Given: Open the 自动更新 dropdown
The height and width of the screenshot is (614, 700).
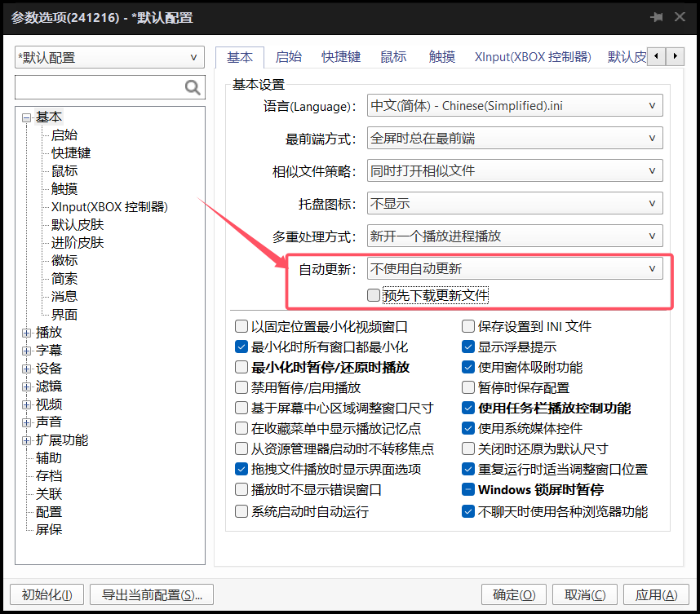Looking at the screenshot, I should tap(515, 268).
